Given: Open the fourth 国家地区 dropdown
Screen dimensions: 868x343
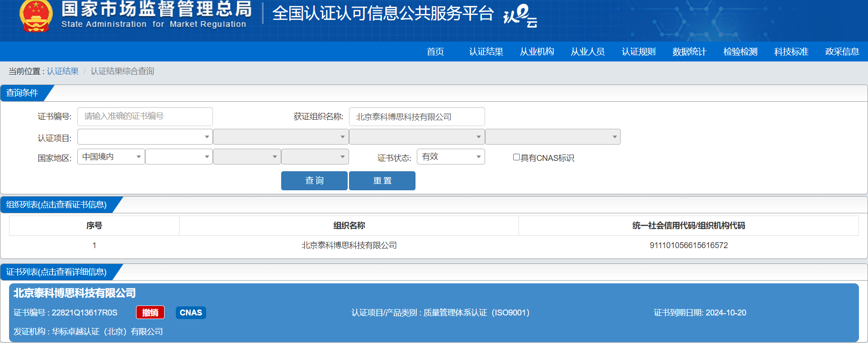Looking at the screenshot, I should [x=315, y=157].
